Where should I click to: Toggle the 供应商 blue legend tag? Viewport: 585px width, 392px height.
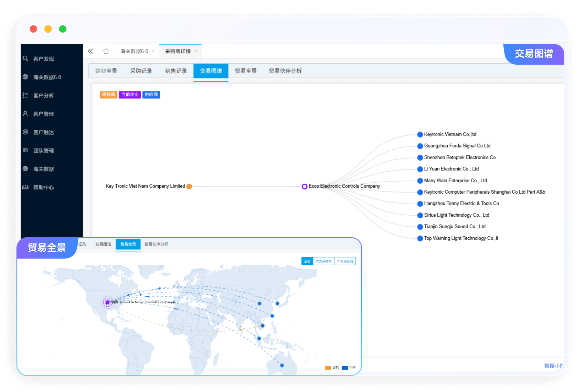[x=151, y=95]
